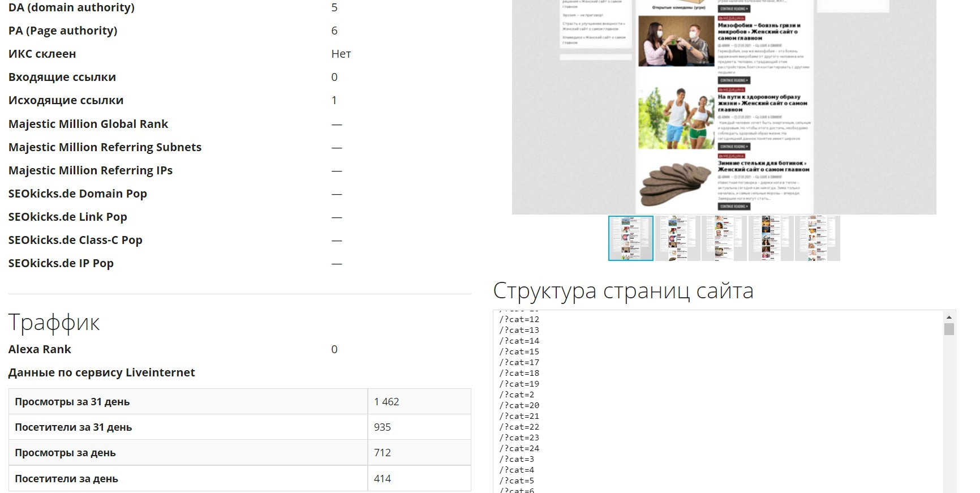Click the "Alexa Rank" label
Viewport: 980px width, 493px height.
[x=40, y=349]
